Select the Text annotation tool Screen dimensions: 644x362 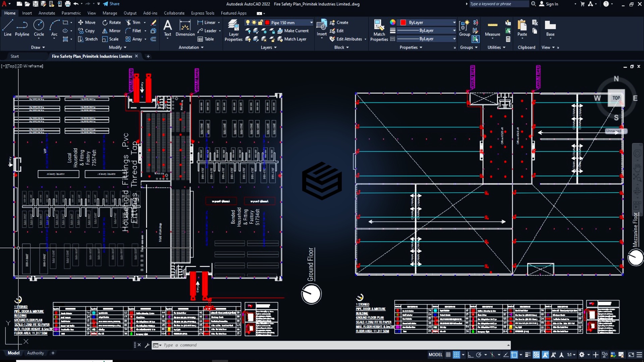coord(167,28)
